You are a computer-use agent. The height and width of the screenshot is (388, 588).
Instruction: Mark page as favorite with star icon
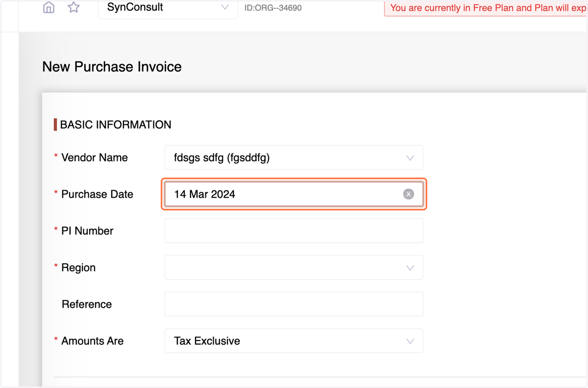click(73, 7)
